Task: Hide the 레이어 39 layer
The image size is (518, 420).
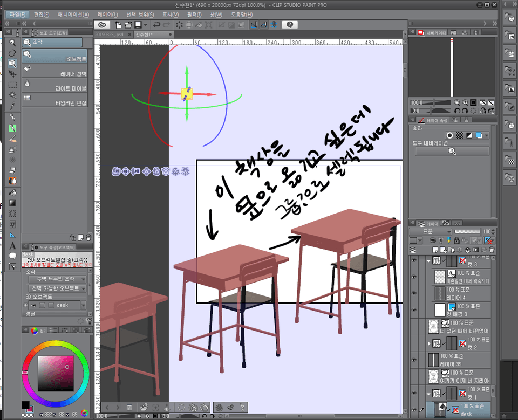Action: 413,360
